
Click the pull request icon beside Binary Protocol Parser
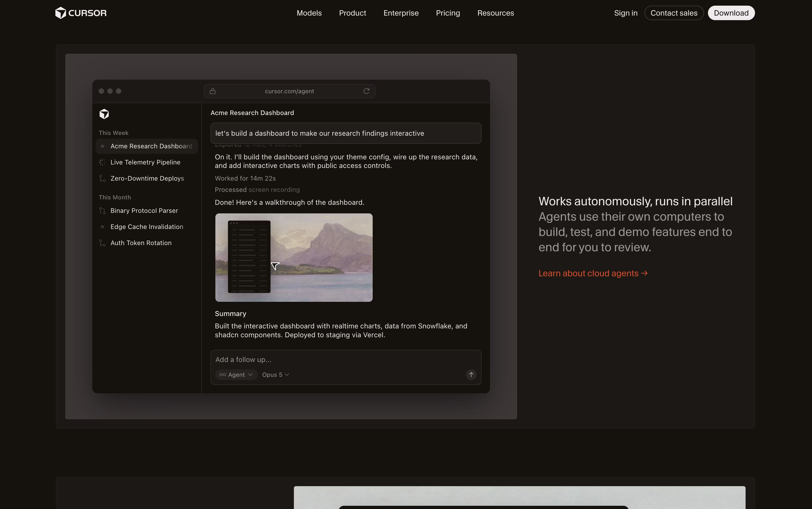[102, 211]
